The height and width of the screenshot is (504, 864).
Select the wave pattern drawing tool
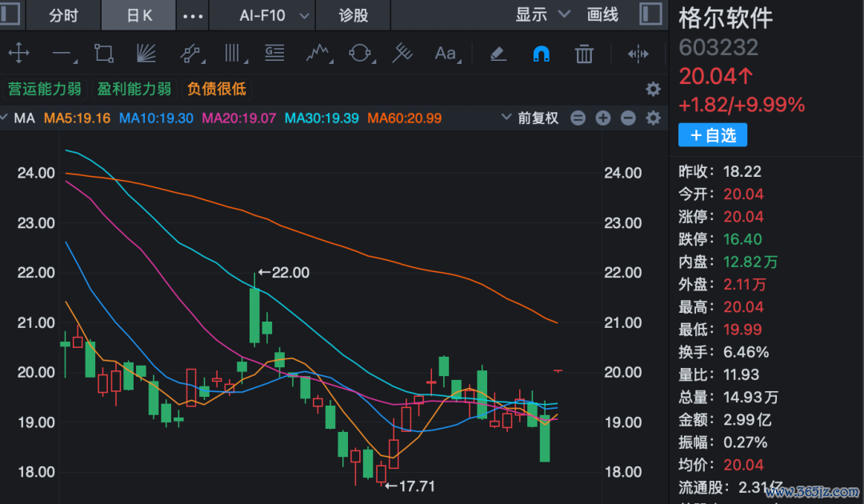pos(318,54)
